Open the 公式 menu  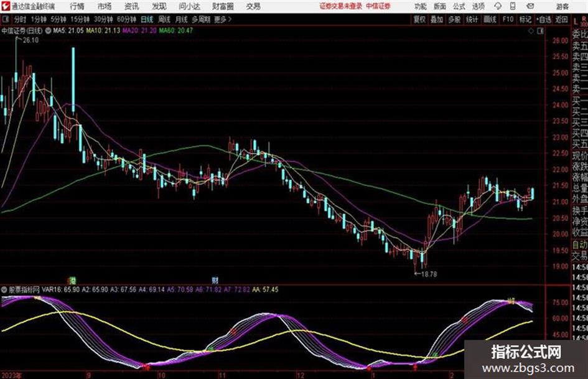click(x=459, y=6)
